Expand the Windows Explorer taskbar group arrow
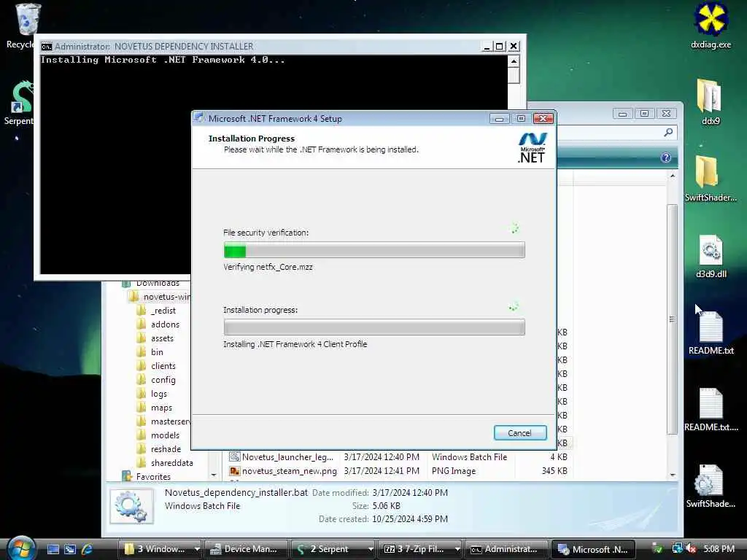This screenshot has width=747, height=560. pos(197,549)
